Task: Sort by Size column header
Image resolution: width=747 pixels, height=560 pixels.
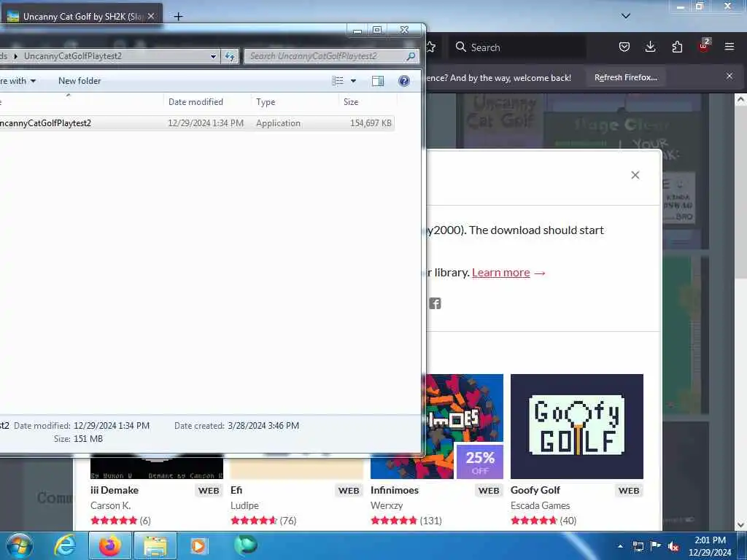Action: click(351, 102)
